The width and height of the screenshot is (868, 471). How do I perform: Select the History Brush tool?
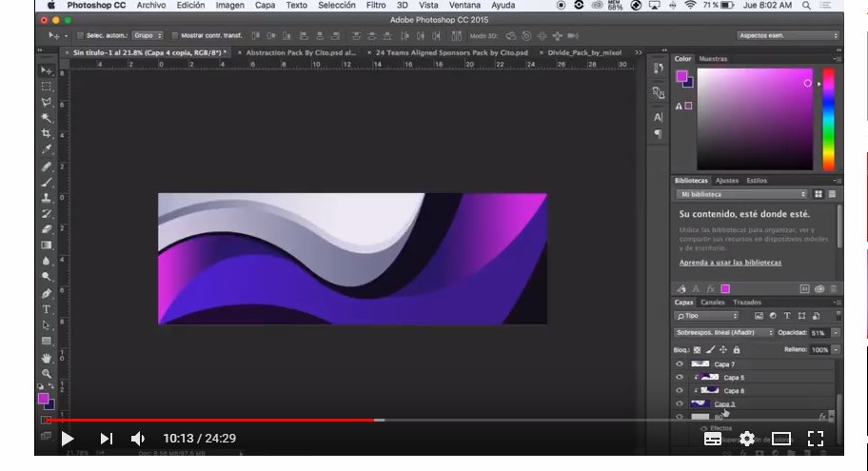click(47, 213)
